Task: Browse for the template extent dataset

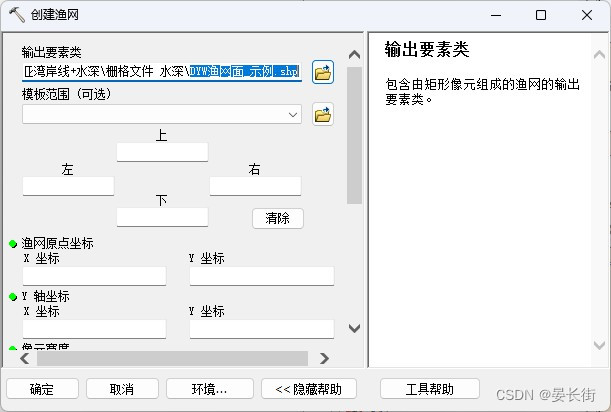Action: click(x=323, y=114)
